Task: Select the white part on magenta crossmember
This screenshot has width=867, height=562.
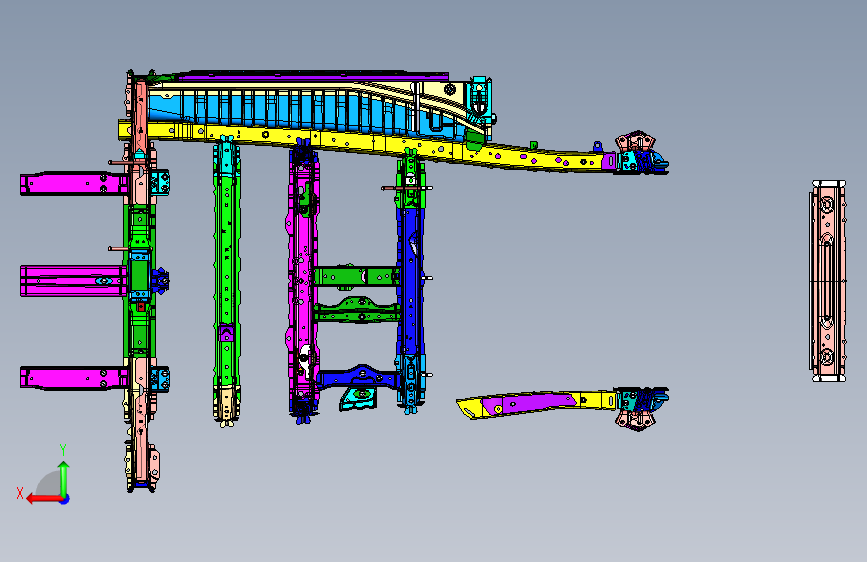Action: tap(304, 360)
